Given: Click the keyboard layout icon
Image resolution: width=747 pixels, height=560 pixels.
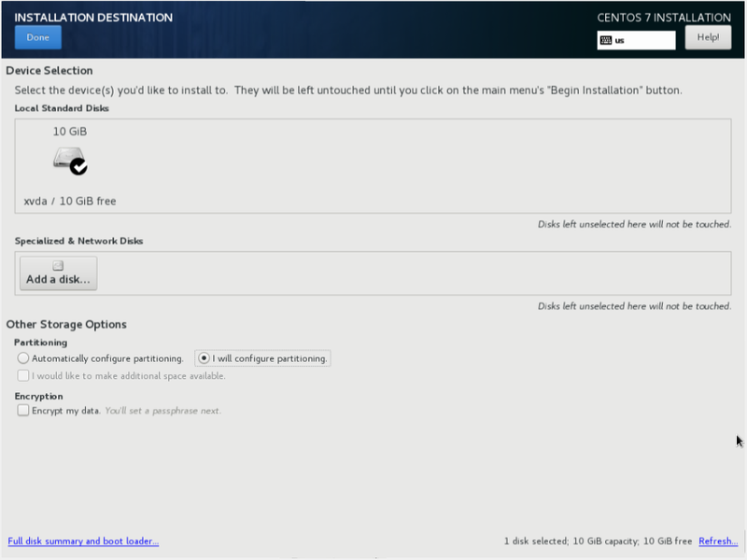Looking at the screenshot, I should click(606, 40).
